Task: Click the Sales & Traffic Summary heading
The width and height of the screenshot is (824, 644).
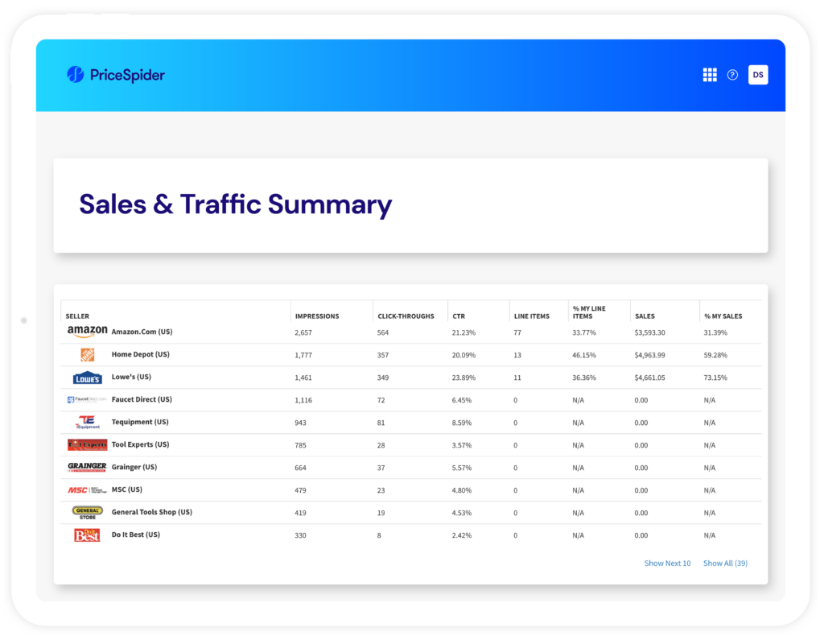Action: [x=236, y=204]
